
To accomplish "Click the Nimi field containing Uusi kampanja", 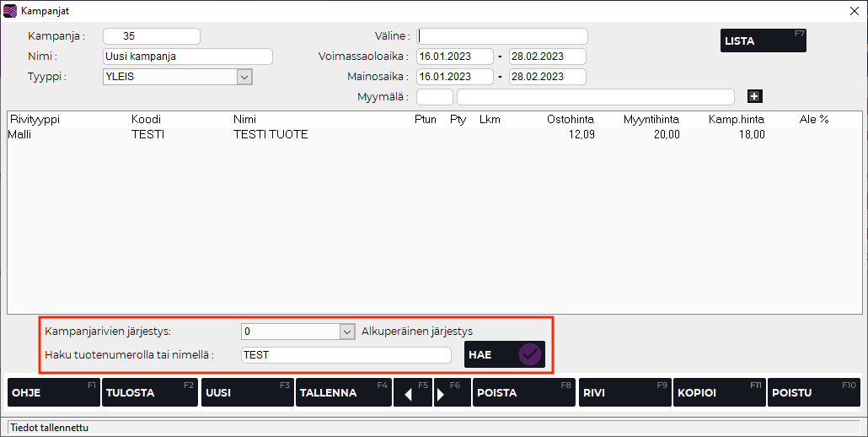I will coord(187,57).
